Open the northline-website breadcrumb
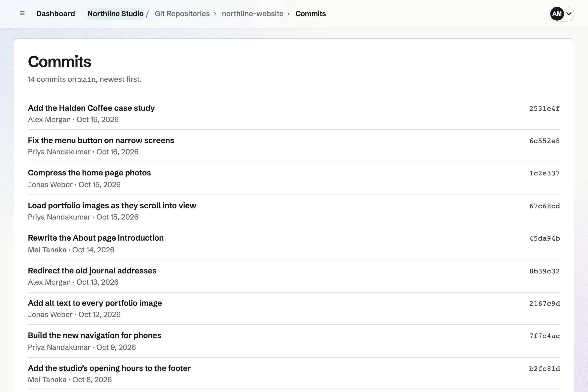 (x=253, y=14)
